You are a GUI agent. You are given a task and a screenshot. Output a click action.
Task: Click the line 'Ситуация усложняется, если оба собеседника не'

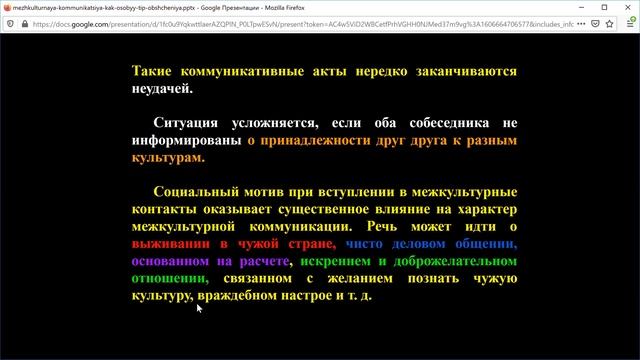(x=335, y=123)
